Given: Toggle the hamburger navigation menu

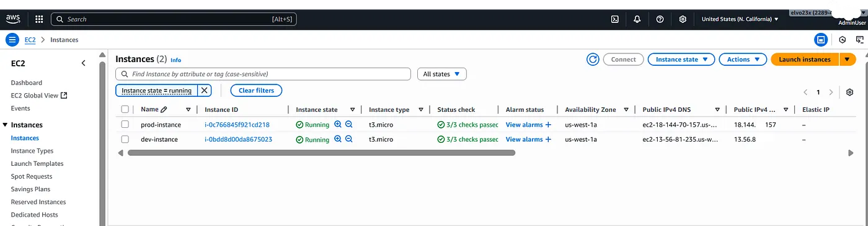Looking at the screenshot, I should (13, 40).
